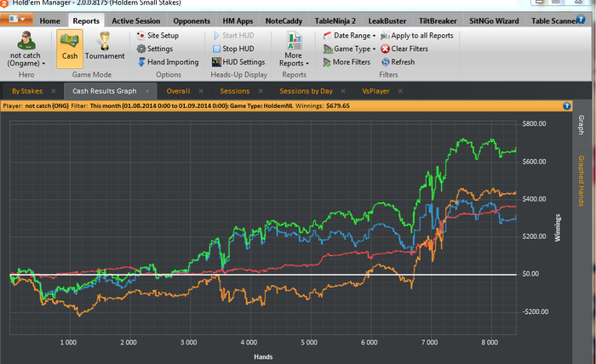This screenshot has width=596, height=364.
Task: Switch to TableNinja 2 tab
Action: coord(335,21)
